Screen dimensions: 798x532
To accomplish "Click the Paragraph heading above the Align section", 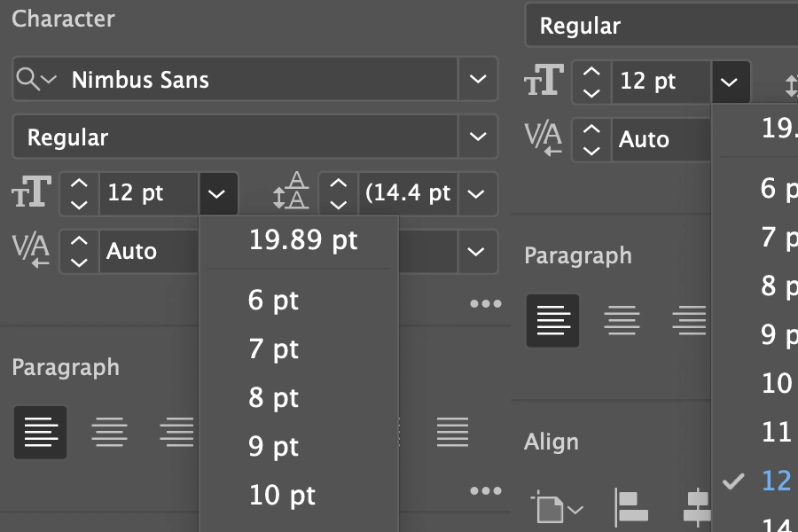I will tap(578, 255).
